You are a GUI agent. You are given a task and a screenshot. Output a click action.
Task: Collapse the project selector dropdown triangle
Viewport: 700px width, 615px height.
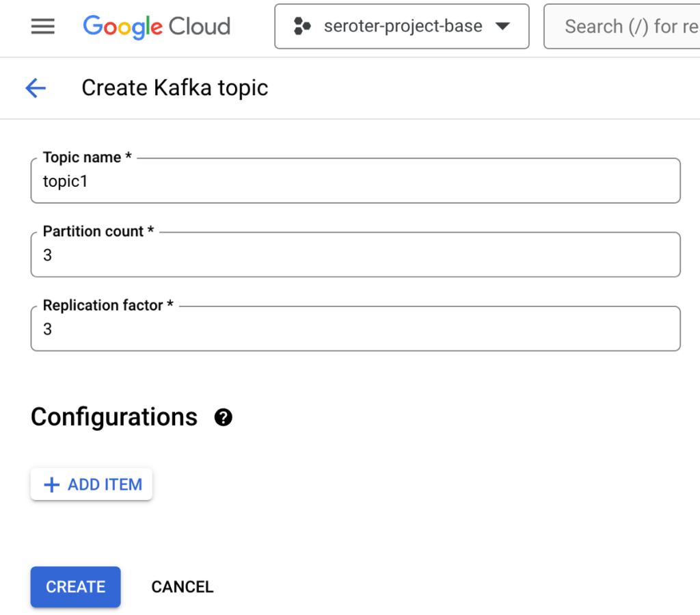[503, 26]
